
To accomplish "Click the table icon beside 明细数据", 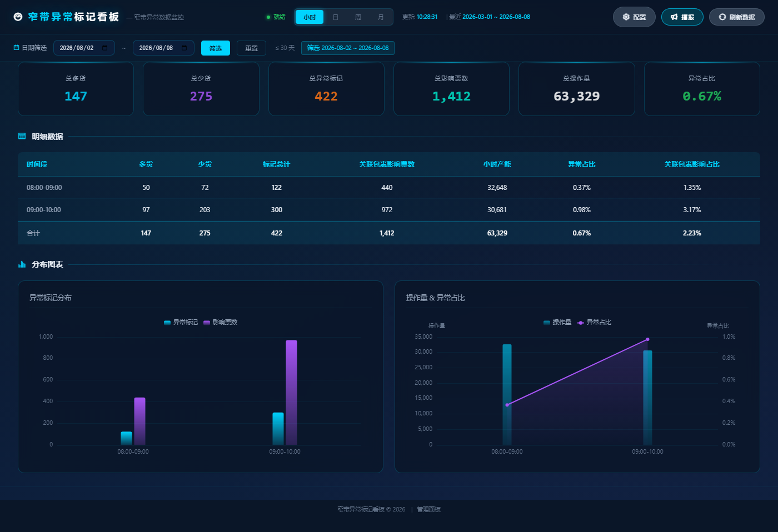I will pos(22,136).
